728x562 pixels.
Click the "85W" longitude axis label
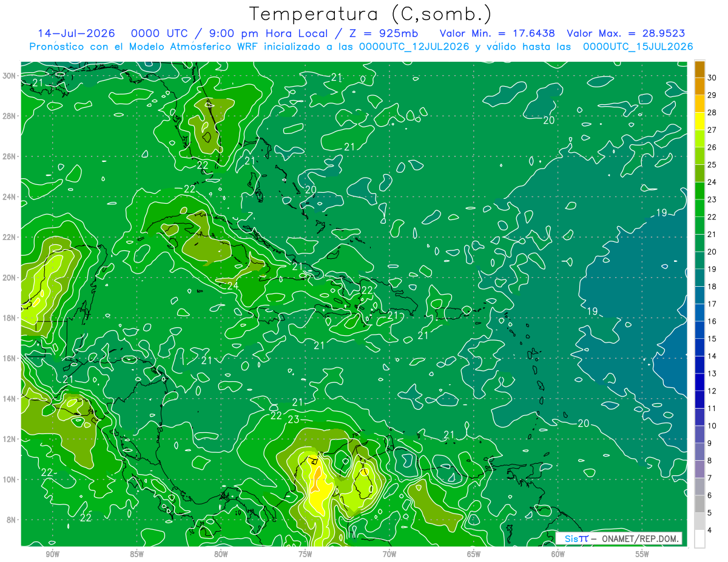click(136, 554)
